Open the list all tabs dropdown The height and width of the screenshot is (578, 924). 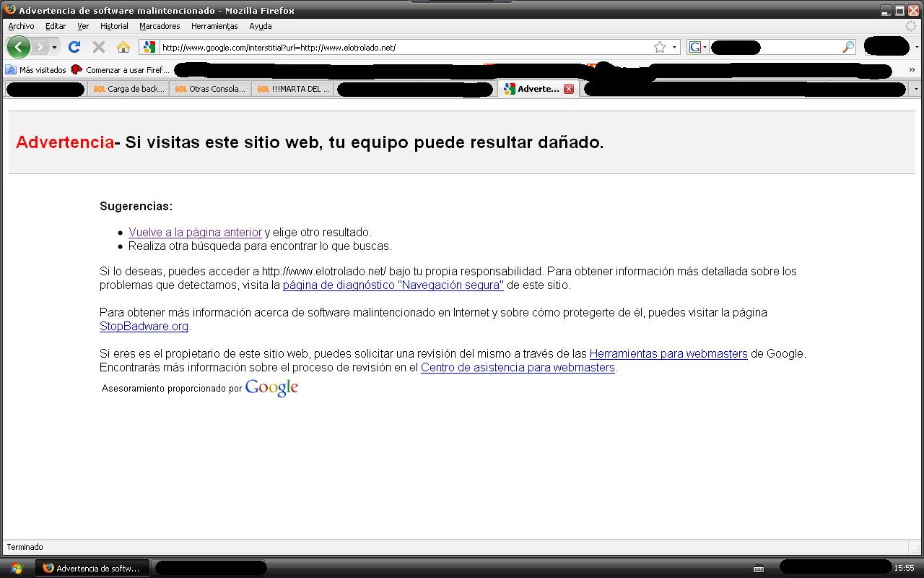[x=916, y=89]
